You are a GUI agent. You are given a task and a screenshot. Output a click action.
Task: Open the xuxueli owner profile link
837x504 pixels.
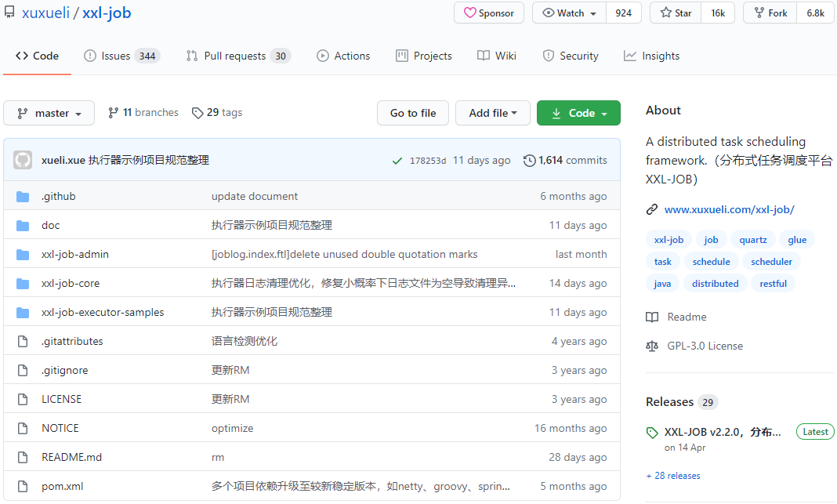(46, 13)
